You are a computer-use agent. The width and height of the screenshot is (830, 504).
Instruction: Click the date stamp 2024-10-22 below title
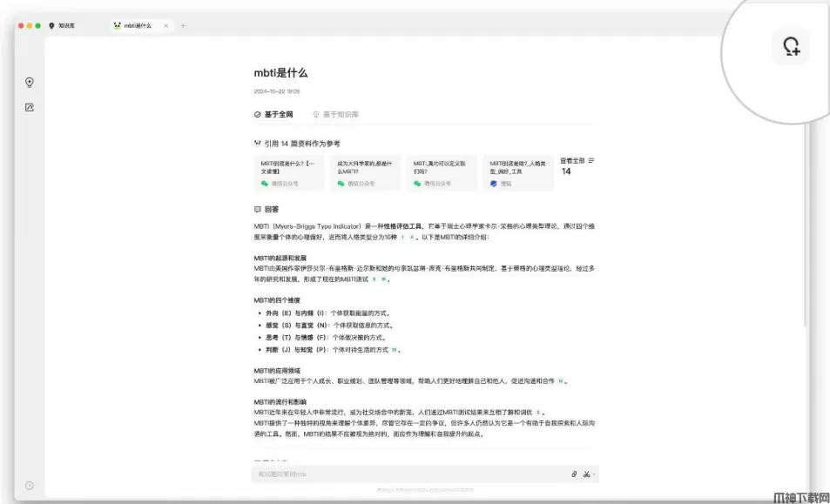point(277,91)
